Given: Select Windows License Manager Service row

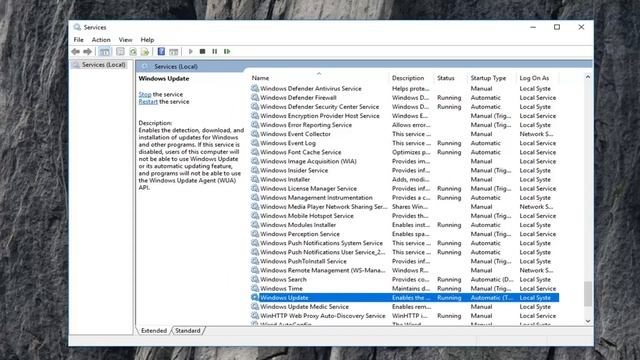Looking at the screenshot, I should tap(404, 189).
